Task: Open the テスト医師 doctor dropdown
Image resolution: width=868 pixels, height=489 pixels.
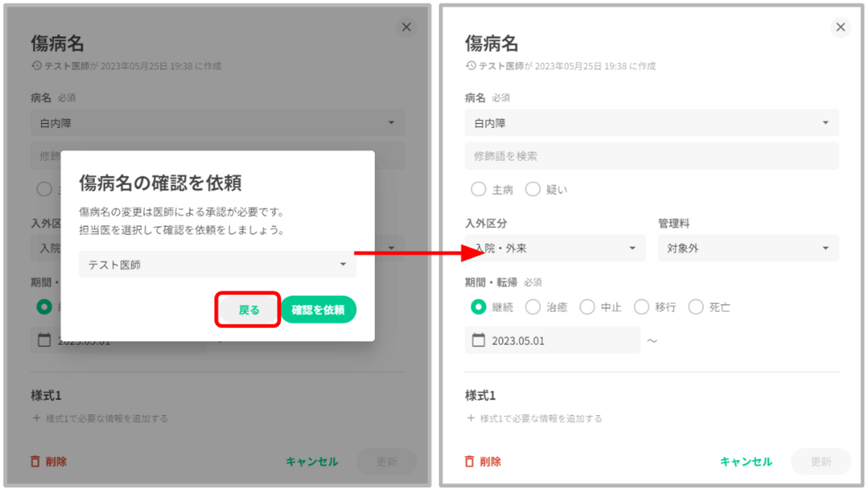Action: click(x=217, y=264)
